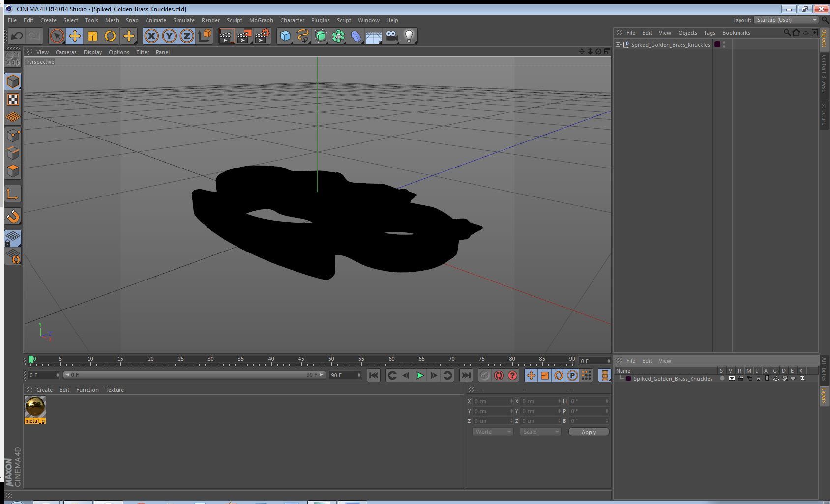
Task: Toggle object visibility dots
Action: 724,44
